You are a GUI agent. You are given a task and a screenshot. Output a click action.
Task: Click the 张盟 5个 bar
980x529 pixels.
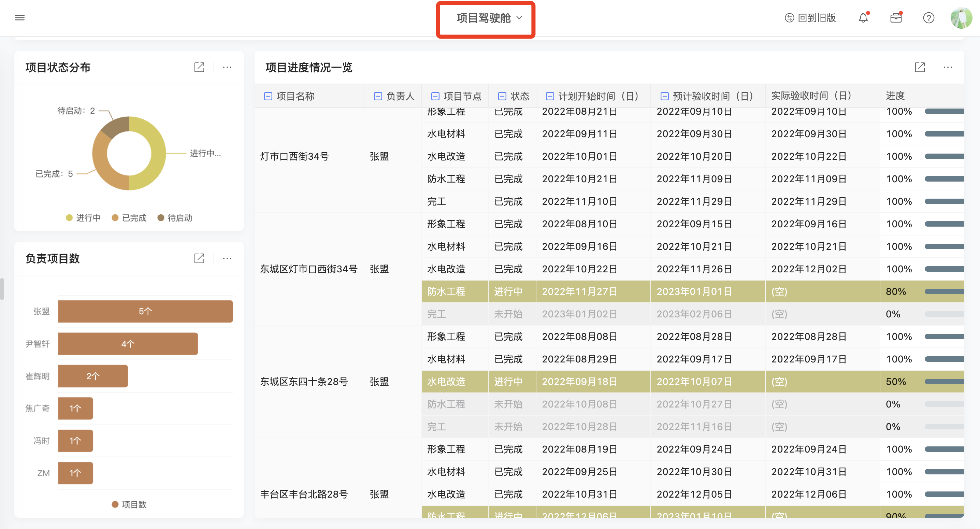pos(145,311)
